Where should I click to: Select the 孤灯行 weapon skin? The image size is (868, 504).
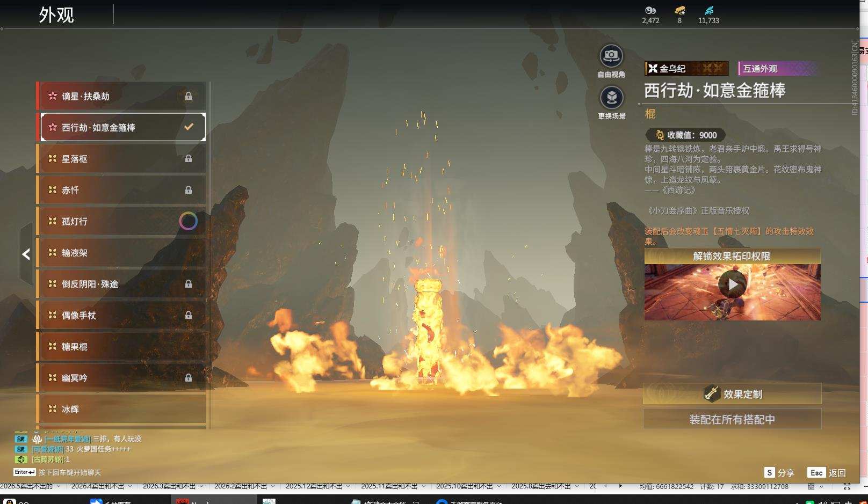point(121,221)
